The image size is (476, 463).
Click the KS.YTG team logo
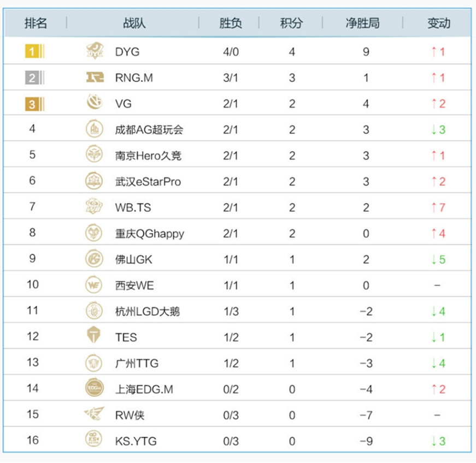point(94,439)
